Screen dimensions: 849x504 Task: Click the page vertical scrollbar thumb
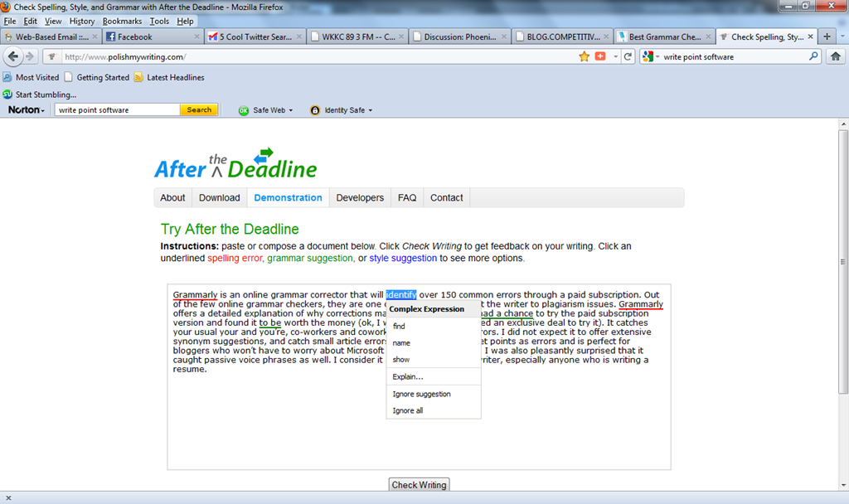tap(843, 261)
